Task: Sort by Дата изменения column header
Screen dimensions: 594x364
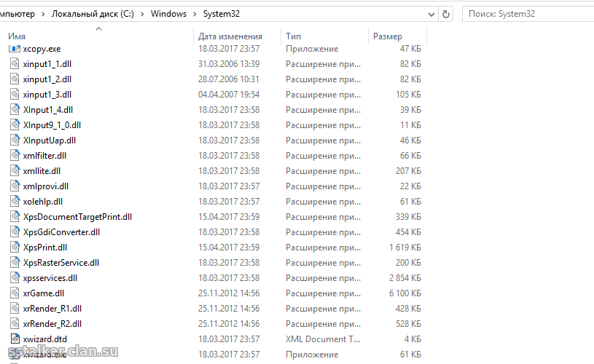Action: (230, 36)
